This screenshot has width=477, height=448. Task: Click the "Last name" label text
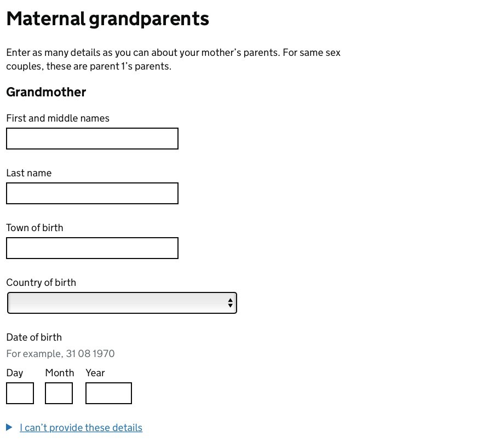click(x=28, y=173)
